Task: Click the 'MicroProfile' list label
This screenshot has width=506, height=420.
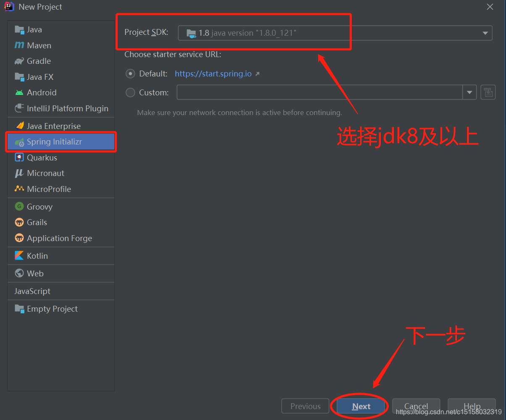Action: 49,189
